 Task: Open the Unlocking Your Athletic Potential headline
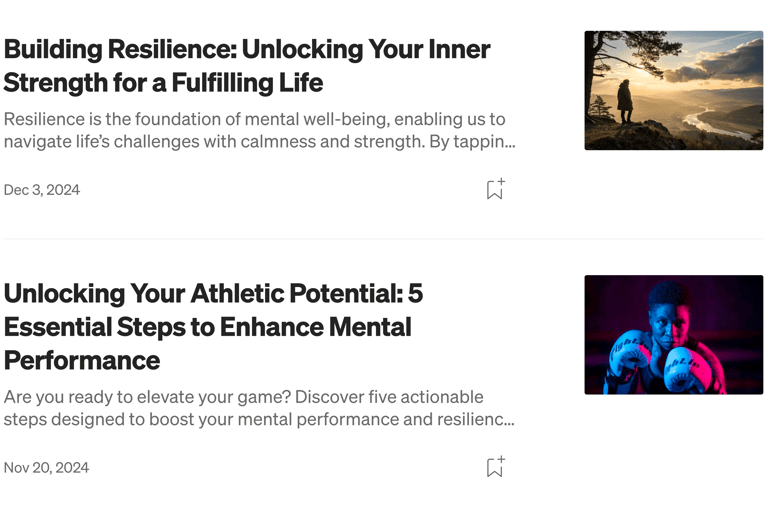point(213,293)
